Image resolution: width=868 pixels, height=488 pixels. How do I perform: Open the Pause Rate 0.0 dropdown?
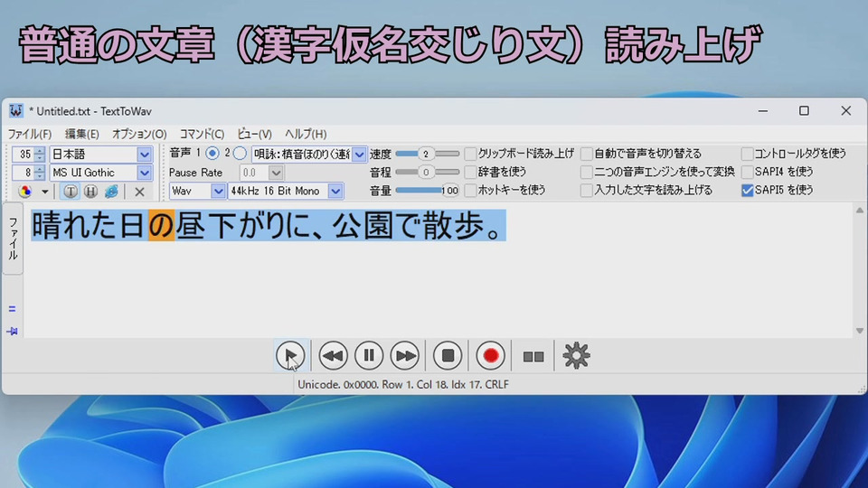click(x=276, y=173)
